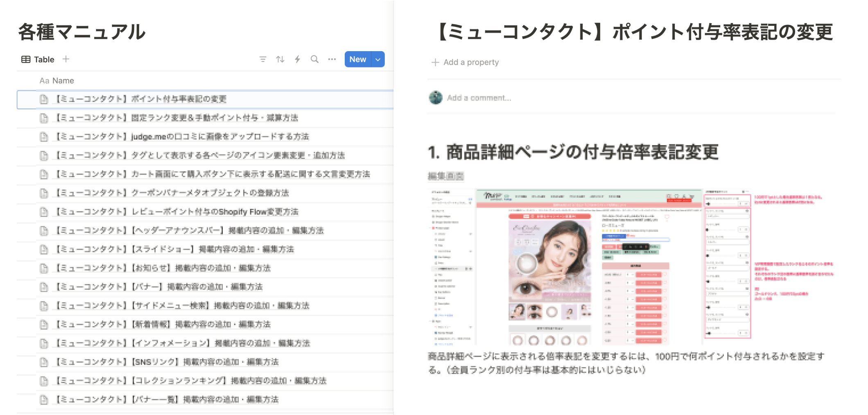Viewport: 868px width, 415px height.
Task: Click page icon of judge.me row
Action: tap(44, 137)
